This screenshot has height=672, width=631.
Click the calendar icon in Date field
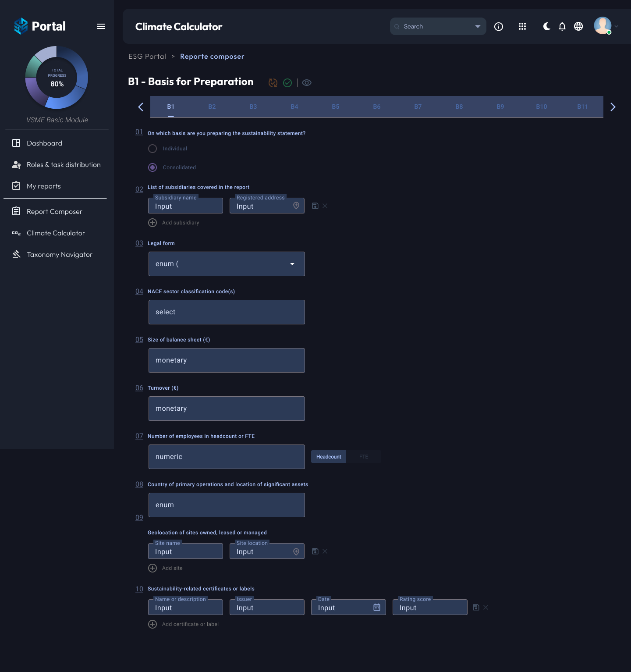pos(377,607)
